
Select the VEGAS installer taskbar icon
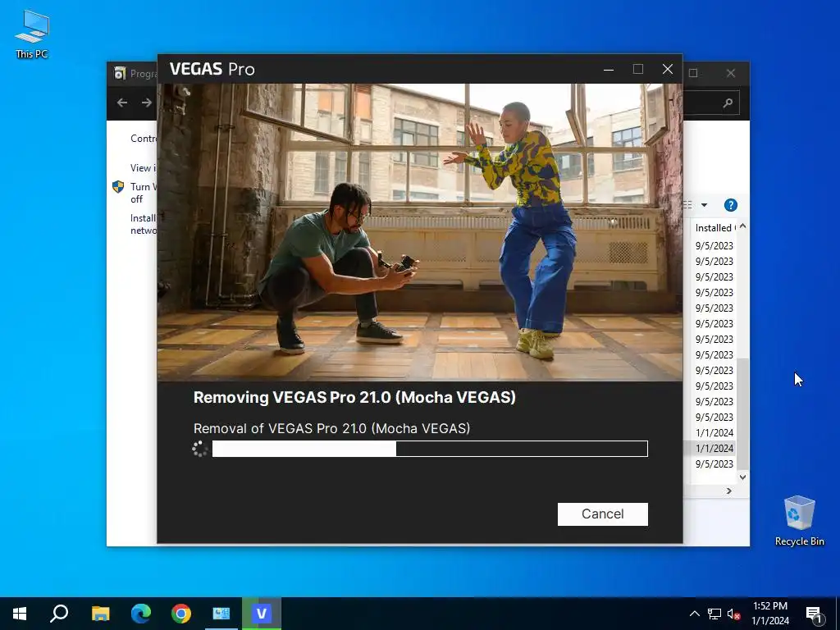pos(262,614)
